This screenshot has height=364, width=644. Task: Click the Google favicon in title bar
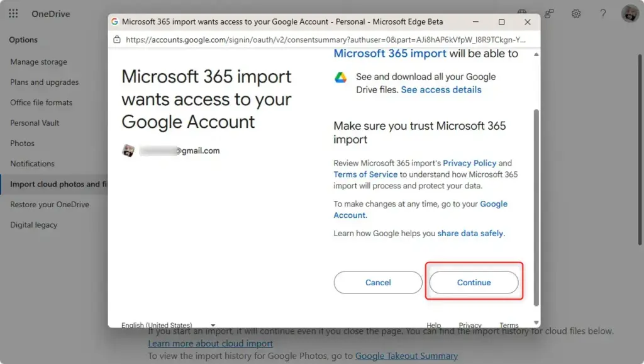point(114,21)
